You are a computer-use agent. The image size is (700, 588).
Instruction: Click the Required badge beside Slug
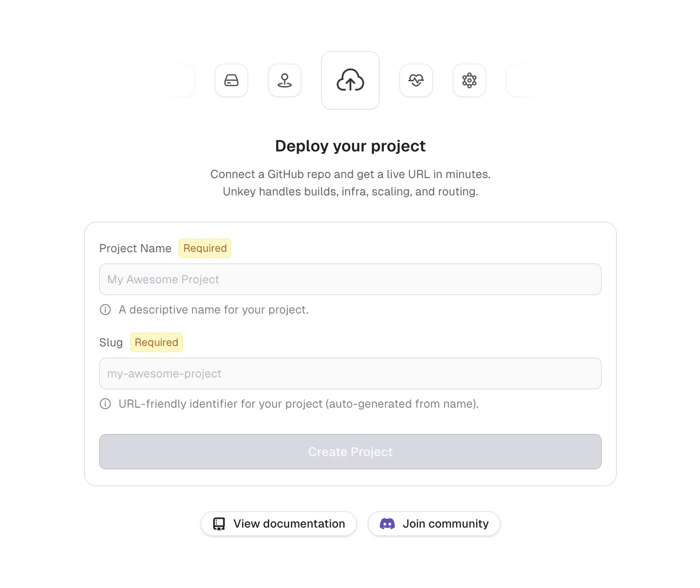(156, 342)
